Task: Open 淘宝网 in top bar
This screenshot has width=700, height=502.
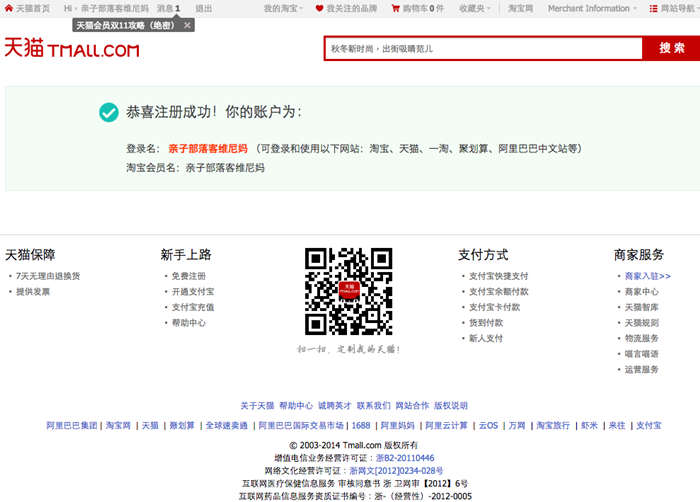Action: [521, 8]
